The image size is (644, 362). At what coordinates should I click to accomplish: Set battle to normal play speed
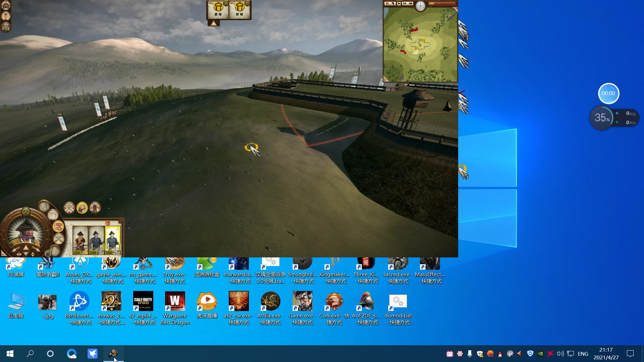(399, 3)
